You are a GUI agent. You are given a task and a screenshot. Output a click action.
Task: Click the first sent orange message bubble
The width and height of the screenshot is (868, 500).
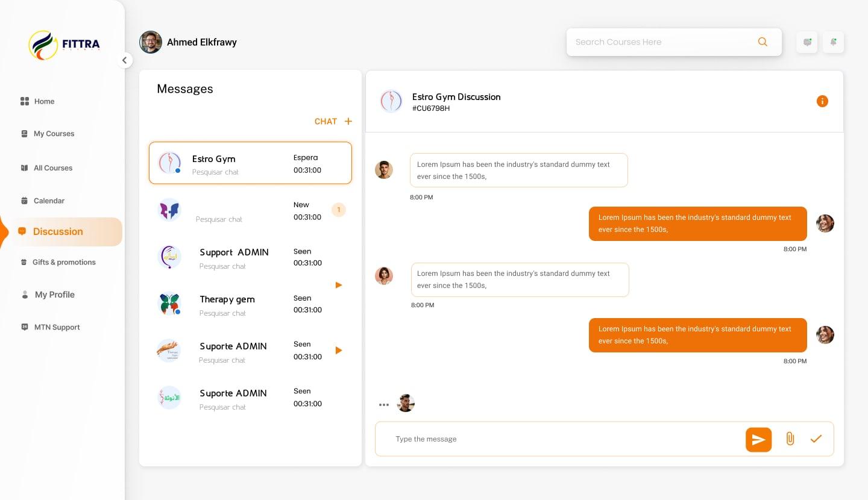[698, 223]
